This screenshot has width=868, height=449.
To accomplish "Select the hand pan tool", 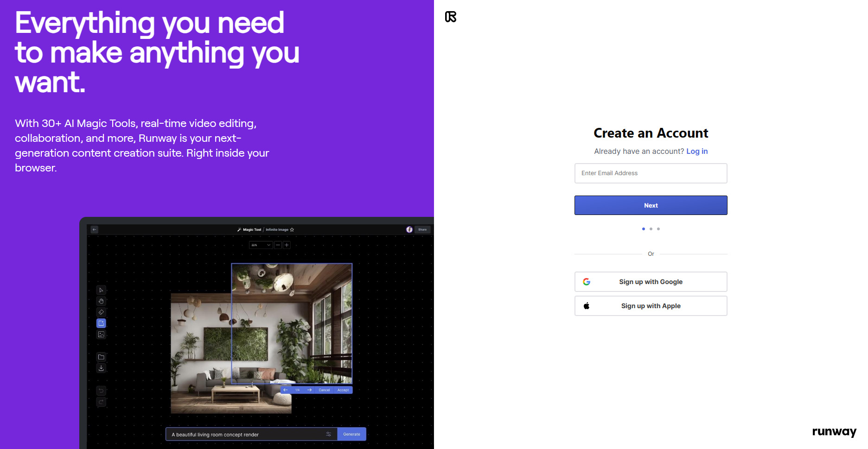I will tap(101, 301).
